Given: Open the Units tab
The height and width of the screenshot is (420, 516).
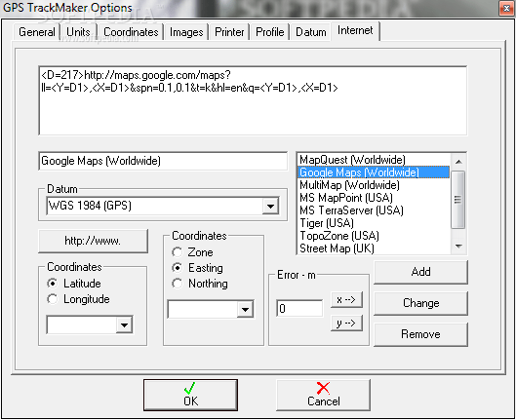Looking at the screenshot, I should pos(78,32).
